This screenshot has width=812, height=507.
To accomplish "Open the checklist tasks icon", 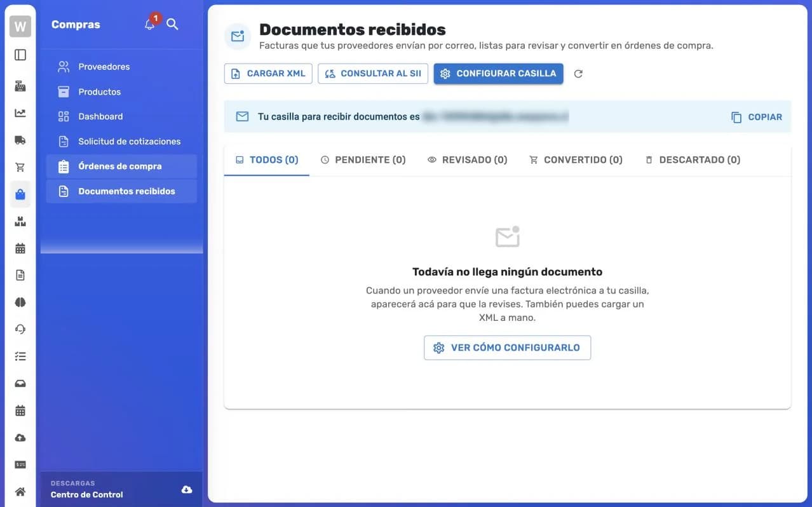I will coord(20,356).
